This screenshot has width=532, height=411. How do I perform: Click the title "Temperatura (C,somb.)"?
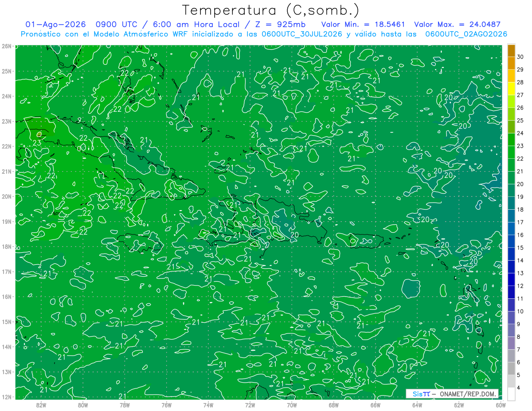coord(271,10)
